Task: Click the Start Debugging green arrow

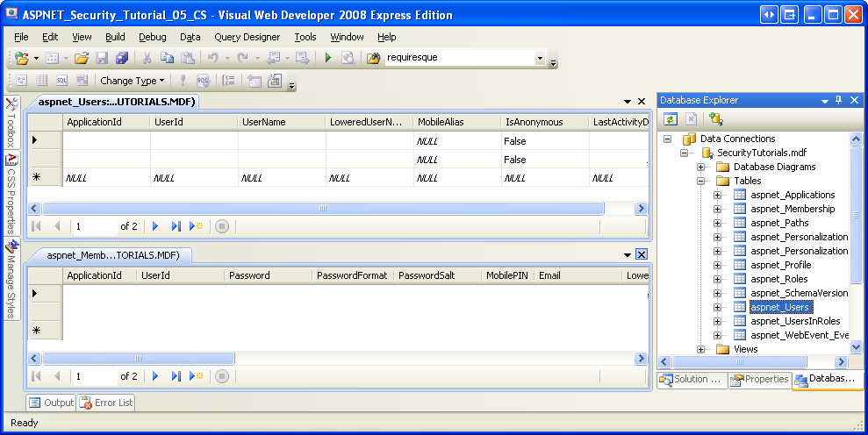Action: 327,58
